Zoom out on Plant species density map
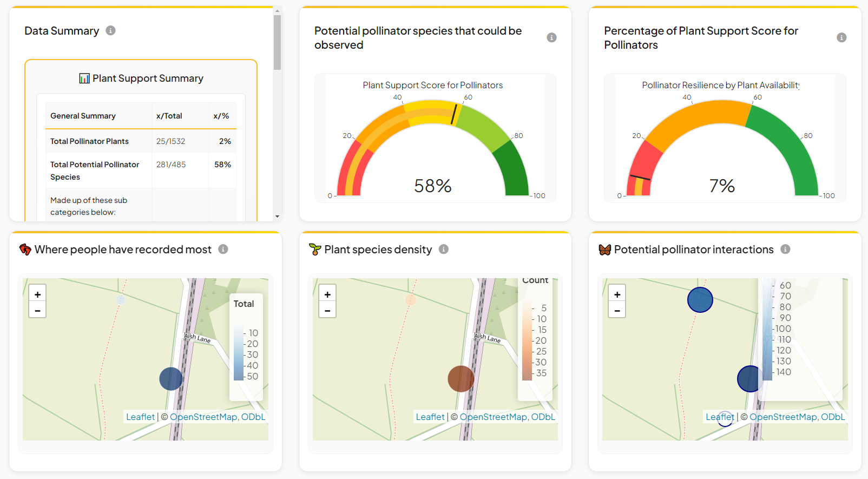Screen dimensions: 868x479 pos(327,310)
